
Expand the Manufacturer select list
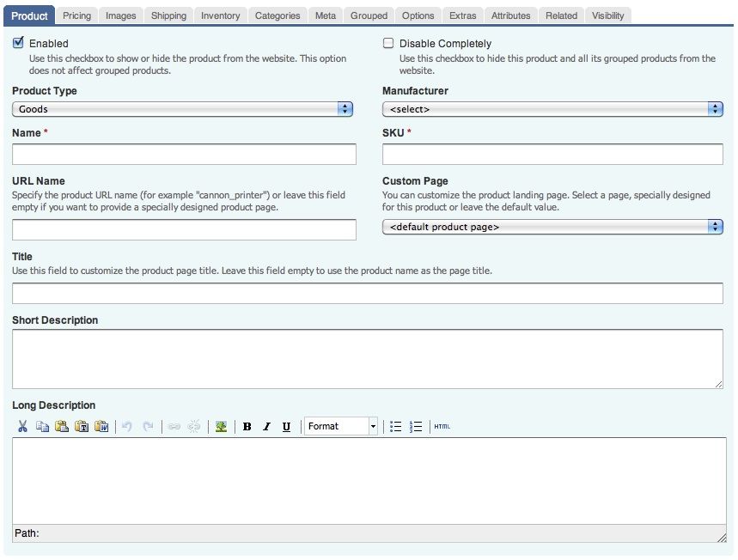point(715,109)
